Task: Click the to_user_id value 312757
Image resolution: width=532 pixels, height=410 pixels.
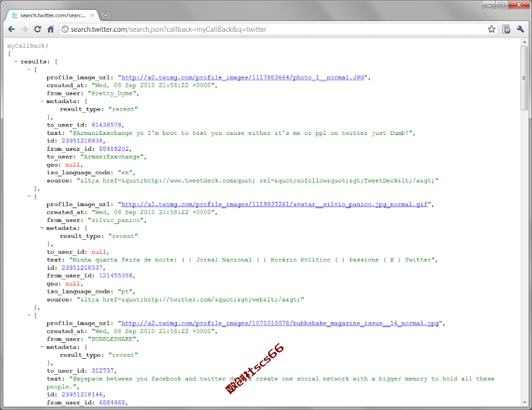Action: point(103,371)
